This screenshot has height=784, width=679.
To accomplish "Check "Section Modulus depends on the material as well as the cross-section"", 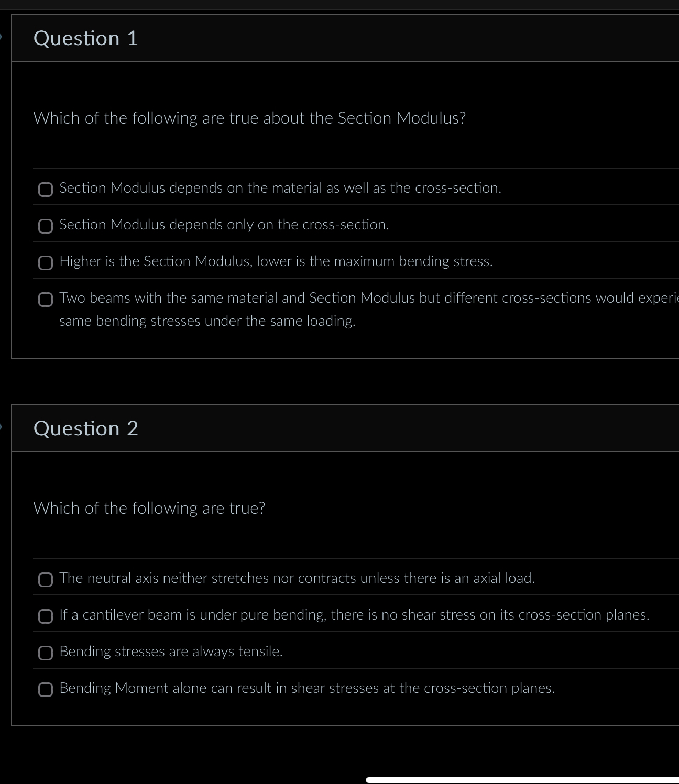I will point(46,189).
